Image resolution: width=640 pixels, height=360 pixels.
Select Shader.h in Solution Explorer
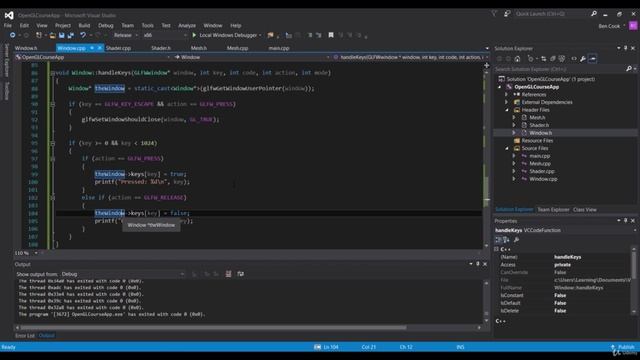(539, 125)
